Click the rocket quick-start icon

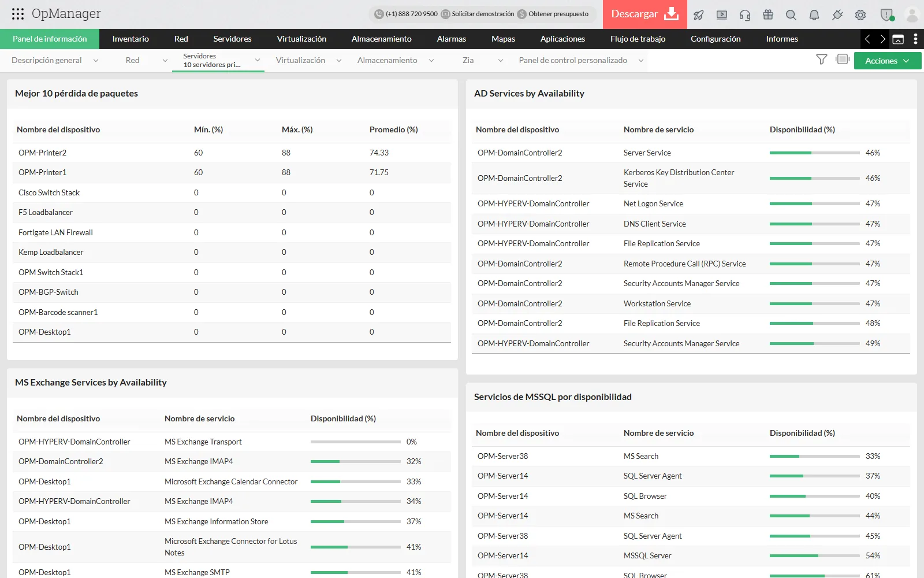(x=699, y=15)
